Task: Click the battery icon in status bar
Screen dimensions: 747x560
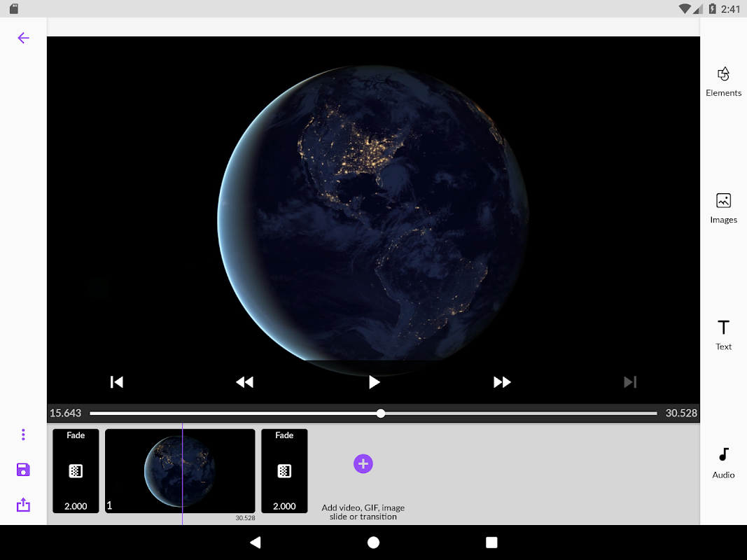Action: (x=712, y=8)
